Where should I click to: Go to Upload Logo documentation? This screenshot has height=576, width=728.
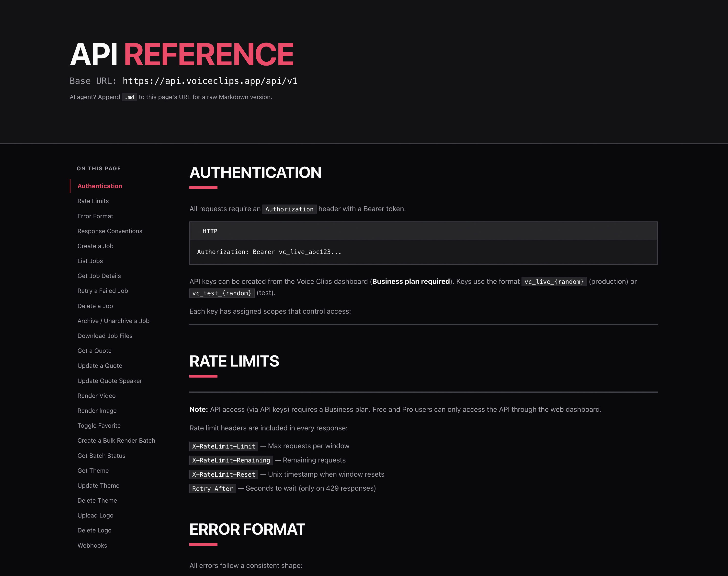[x=95, y=515]
